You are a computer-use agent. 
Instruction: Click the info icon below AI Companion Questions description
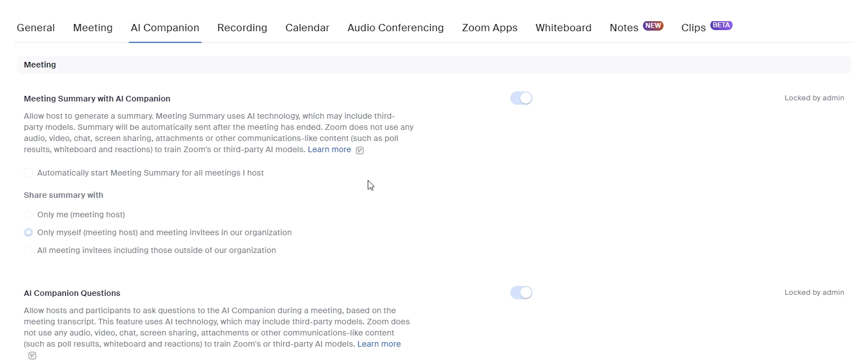click(32, 356)
